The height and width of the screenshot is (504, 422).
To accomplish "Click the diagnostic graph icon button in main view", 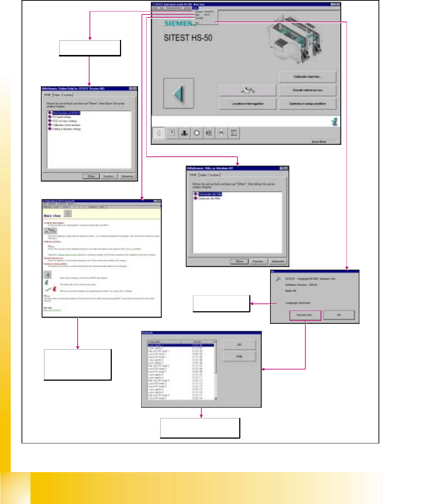I will [x=247, y=90].
